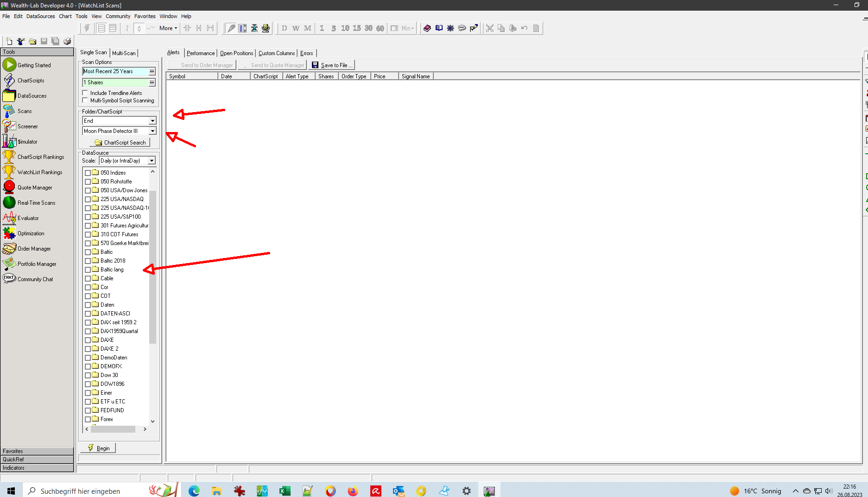Enable Include Trendline Alerts checkbox
868x497 pixels.
point(85,93)
